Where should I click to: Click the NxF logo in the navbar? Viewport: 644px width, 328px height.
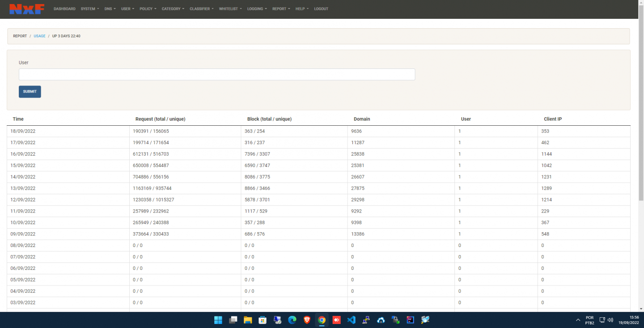point(27,9)
